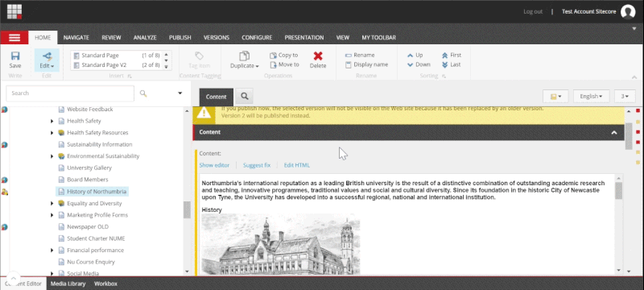Click the red Delete X icon

pos(318,56)
